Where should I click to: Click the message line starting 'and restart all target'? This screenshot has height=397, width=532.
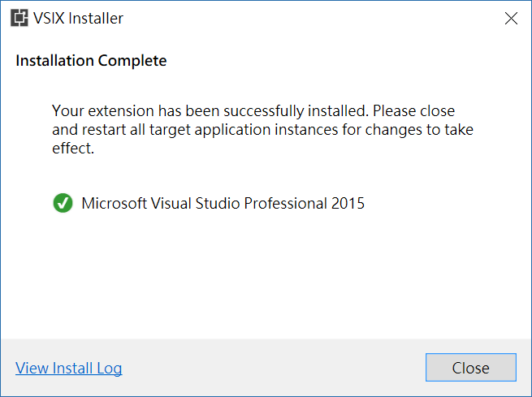(x=262, y=129)
